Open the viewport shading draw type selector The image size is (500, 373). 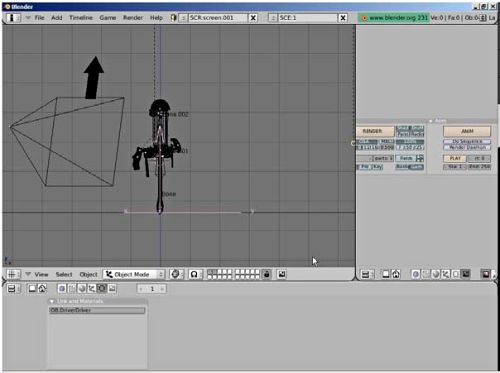tap(176, 274)
